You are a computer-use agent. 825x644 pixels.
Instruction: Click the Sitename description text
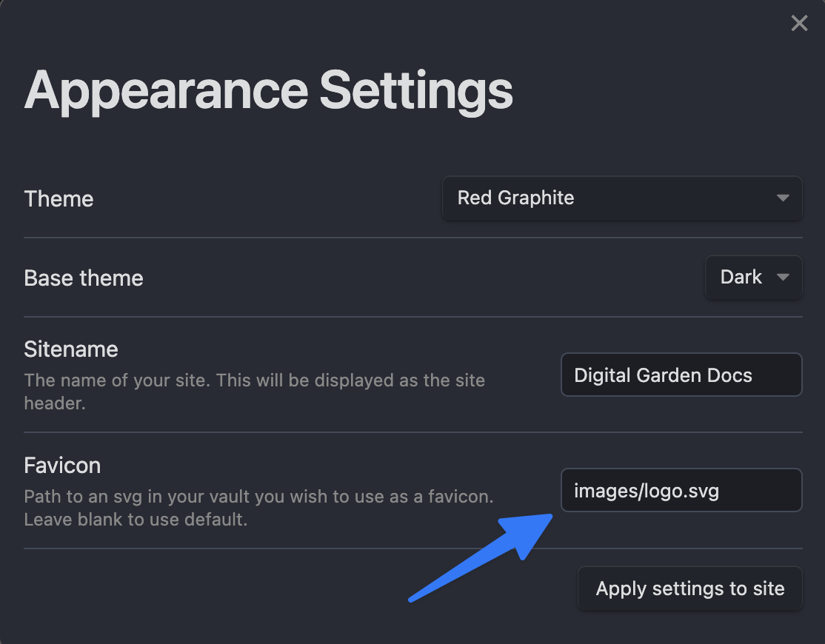(x=254, y=392)
